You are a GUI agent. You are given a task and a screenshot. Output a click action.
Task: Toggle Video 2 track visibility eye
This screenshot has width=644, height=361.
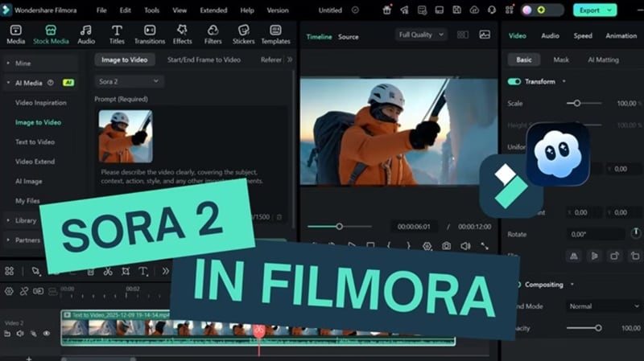(47, 334)
